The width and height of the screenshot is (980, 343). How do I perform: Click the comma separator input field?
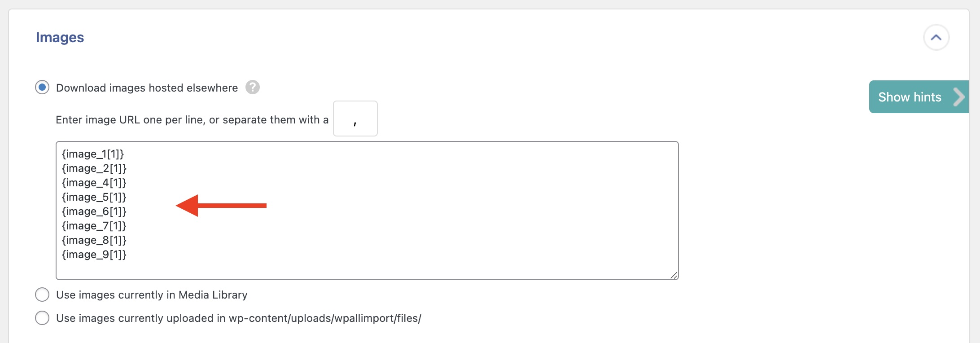[355, 119]
